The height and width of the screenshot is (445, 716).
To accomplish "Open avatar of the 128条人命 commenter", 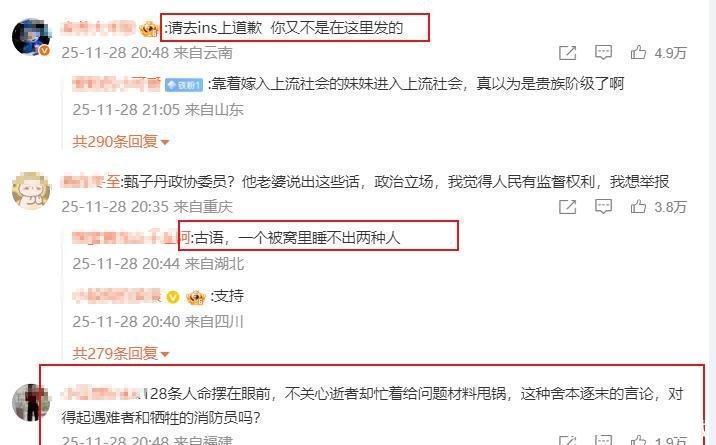I will pos(31,402).
